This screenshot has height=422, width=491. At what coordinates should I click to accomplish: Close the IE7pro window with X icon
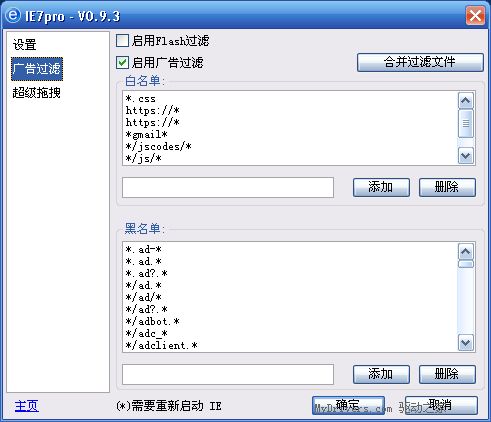(x=475, y=15)
